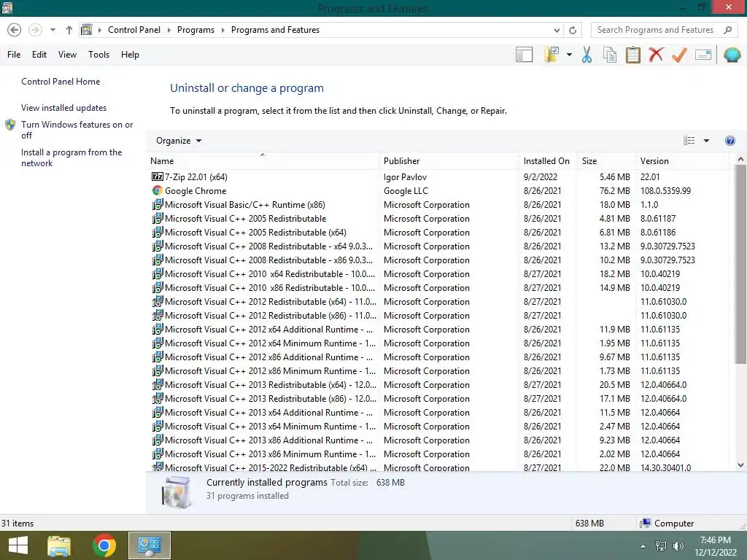Click the Forward navigation arrow

pyautogui.click(x=35, y=30)
